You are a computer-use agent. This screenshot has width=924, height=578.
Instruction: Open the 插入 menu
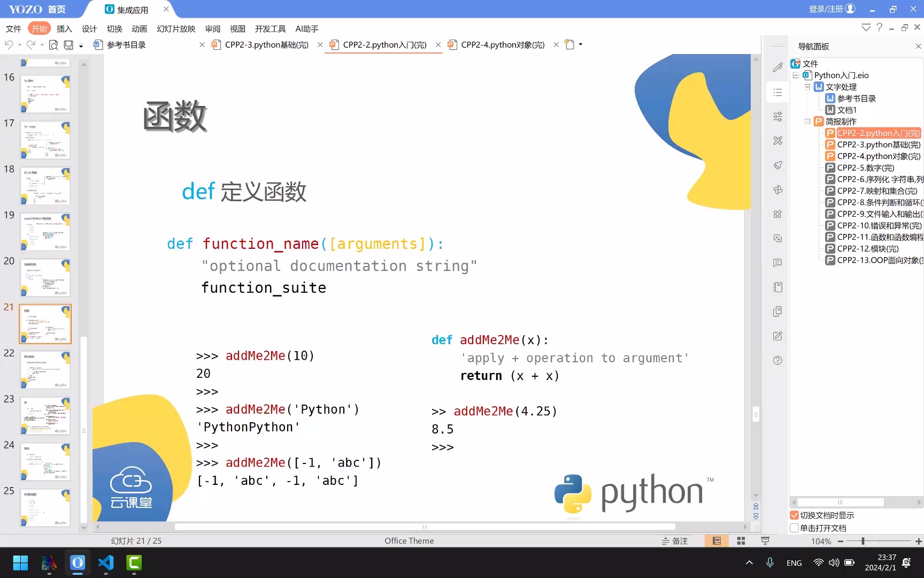(64, 29)
